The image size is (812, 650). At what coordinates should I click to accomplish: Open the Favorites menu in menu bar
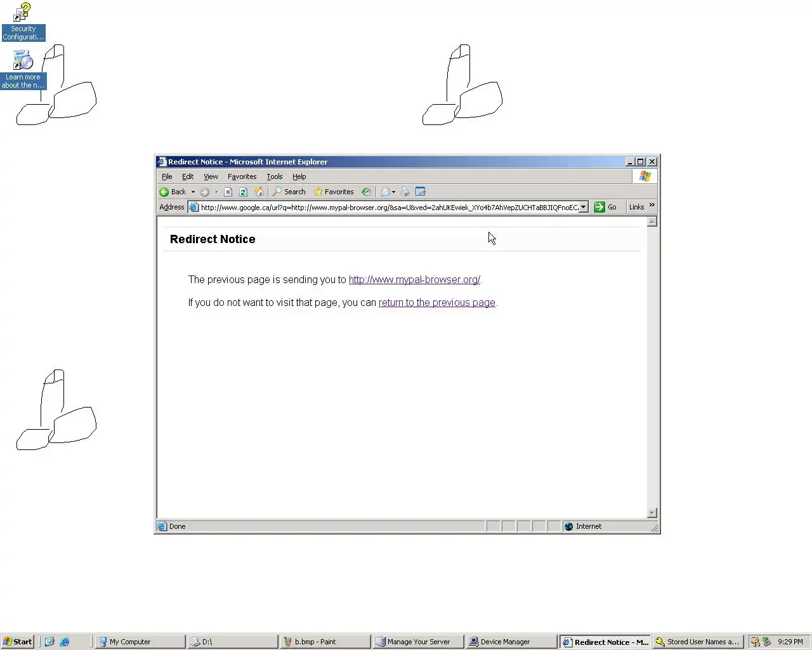242,176
